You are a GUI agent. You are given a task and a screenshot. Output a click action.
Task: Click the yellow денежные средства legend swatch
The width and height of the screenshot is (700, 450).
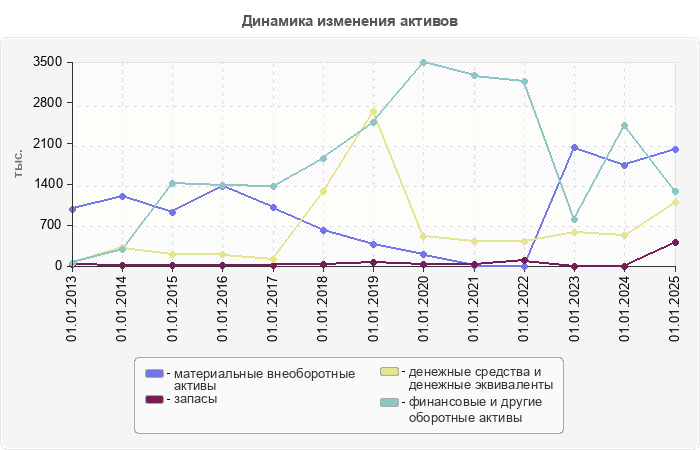pyautogui.click(x=389, y=372)
